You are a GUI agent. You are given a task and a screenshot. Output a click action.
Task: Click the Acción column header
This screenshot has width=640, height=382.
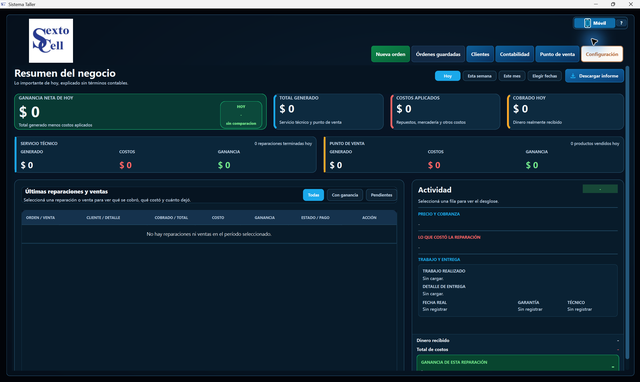(x=369, y=218)
